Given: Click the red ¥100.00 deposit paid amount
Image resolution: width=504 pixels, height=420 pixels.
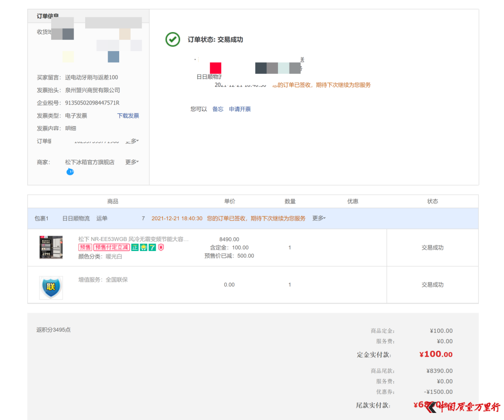Looking at the screenshot, I should 436,354.
